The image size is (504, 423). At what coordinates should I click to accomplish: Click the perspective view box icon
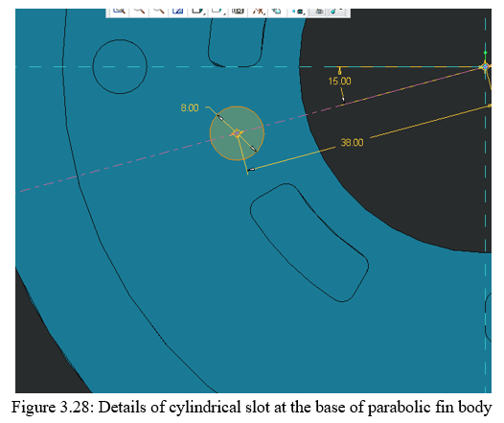(x=276, y=11)
